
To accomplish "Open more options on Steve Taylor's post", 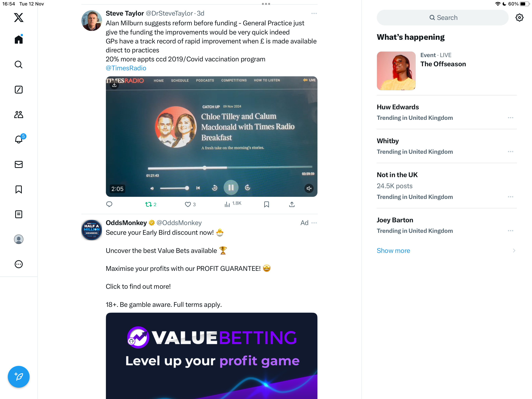I will [x=314, y=13].
